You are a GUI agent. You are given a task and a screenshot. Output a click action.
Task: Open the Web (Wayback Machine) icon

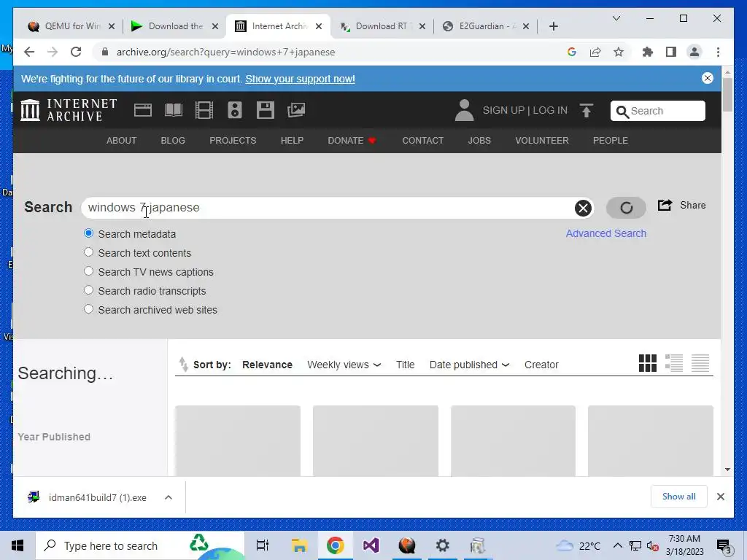point(143,110)
